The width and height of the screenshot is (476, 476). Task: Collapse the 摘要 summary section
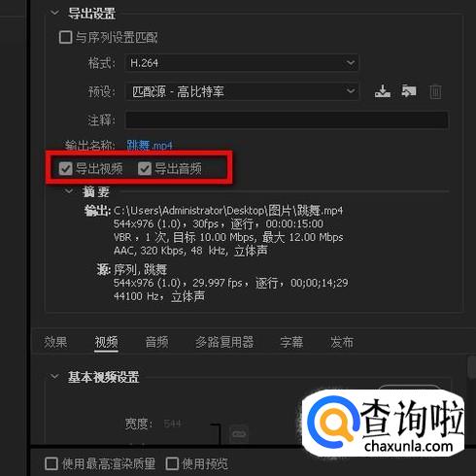coord(69,191)
